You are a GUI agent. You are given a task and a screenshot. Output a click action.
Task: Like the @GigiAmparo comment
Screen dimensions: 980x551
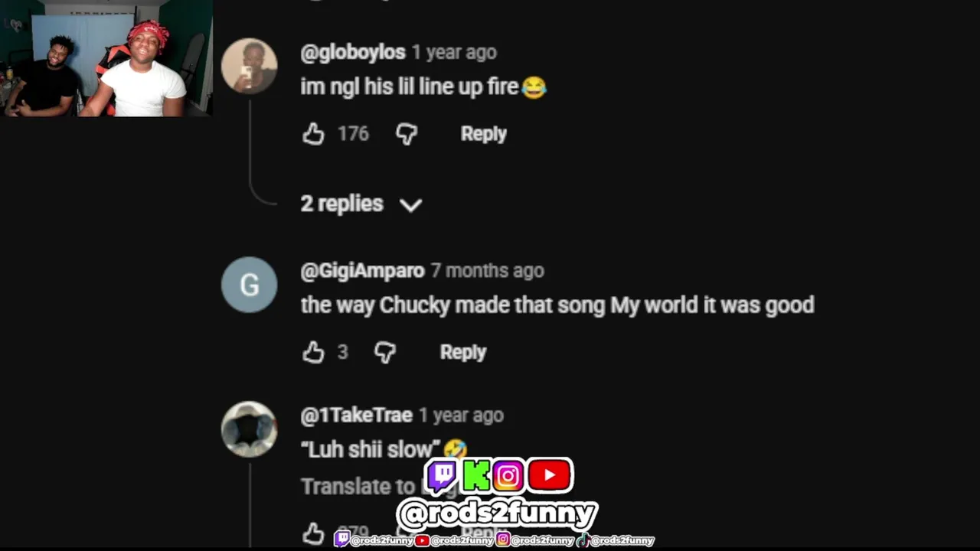point(313,352)
